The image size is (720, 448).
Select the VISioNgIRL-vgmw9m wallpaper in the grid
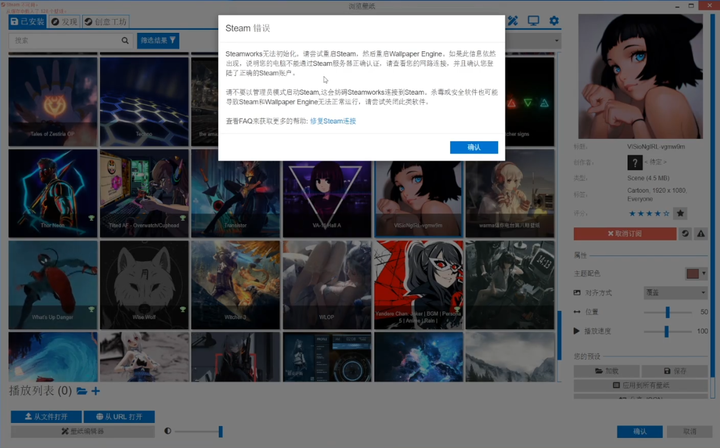coord(418,198)
